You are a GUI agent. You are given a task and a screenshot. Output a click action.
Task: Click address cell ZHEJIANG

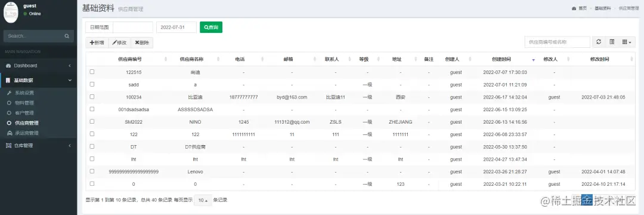pos(401,122)
